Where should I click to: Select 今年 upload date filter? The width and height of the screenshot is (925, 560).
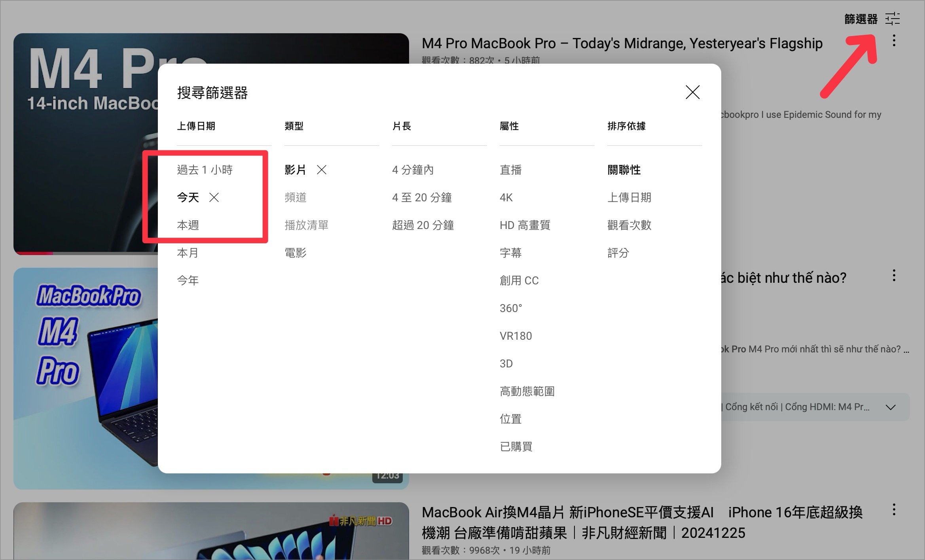(188, 280)
